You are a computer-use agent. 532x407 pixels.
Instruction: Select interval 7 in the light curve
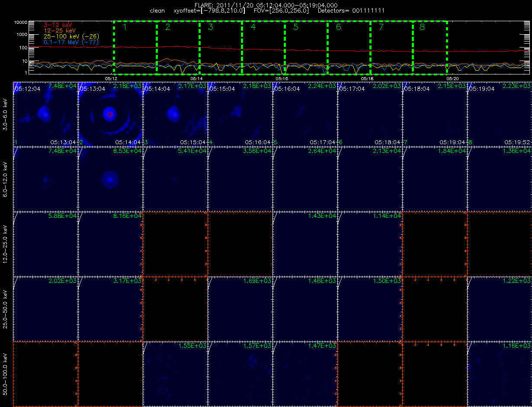[x=391, y=47]
